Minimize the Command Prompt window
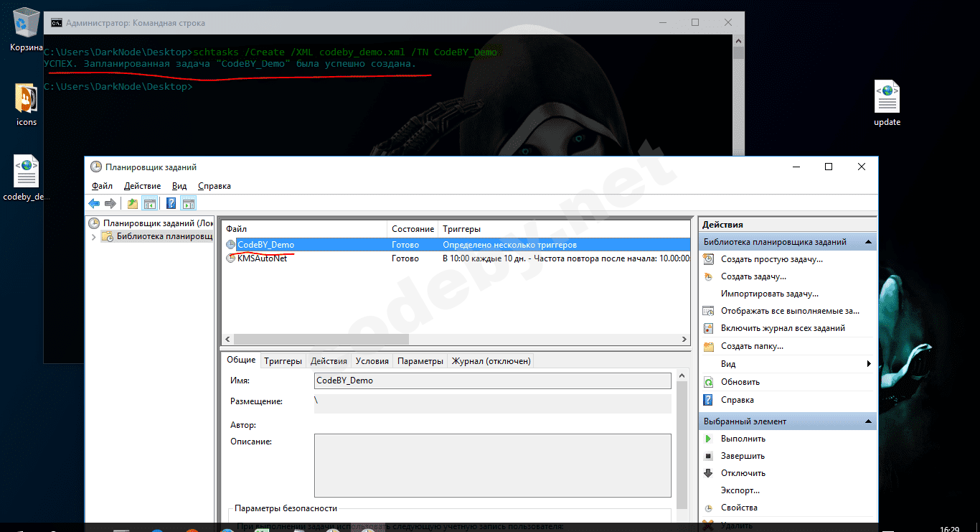Viewport: 980px width, 532px height. click(x=662, y=23)
